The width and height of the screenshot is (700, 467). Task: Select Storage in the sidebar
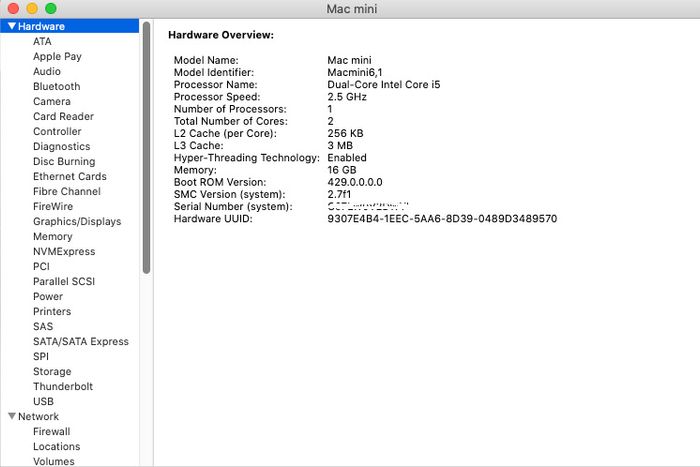coord(52,371)
